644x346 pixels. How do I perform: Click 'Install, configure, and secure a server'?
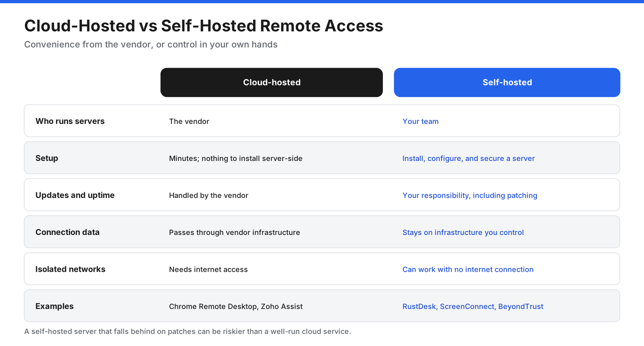pyautogui.click(x=469, y=159)
